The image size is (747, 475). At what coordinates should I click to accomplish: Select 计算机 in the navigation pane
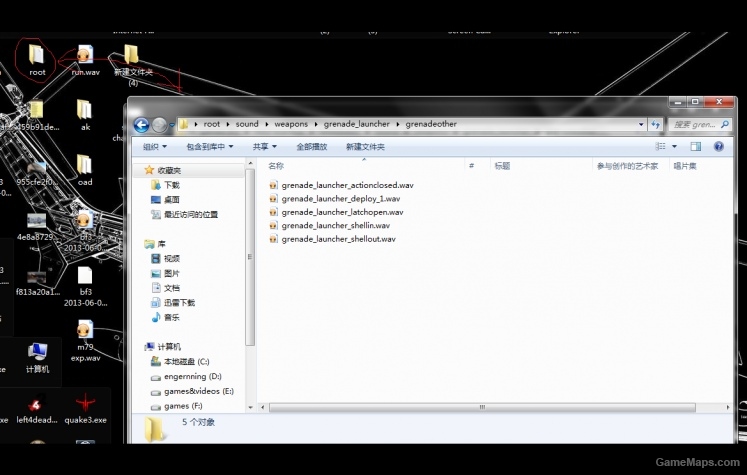point(169,347)
